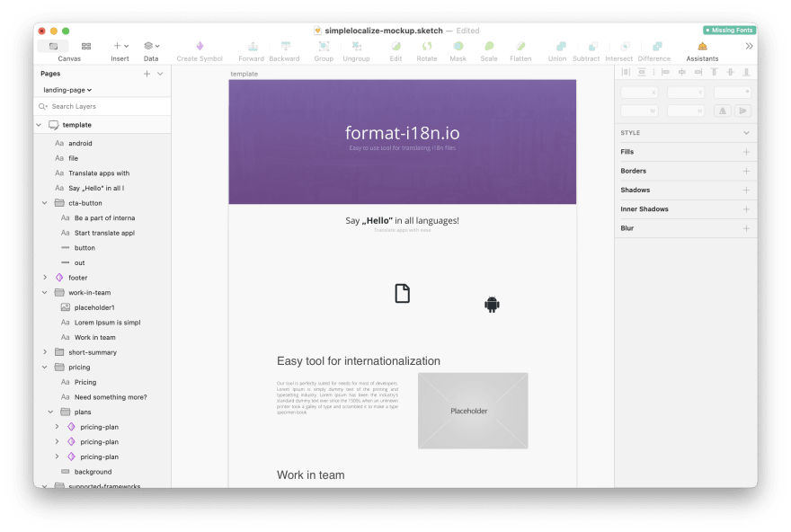This screenshot has height=532, width=791.
Task: Collapse the plans group
Action: click(50, 412)
